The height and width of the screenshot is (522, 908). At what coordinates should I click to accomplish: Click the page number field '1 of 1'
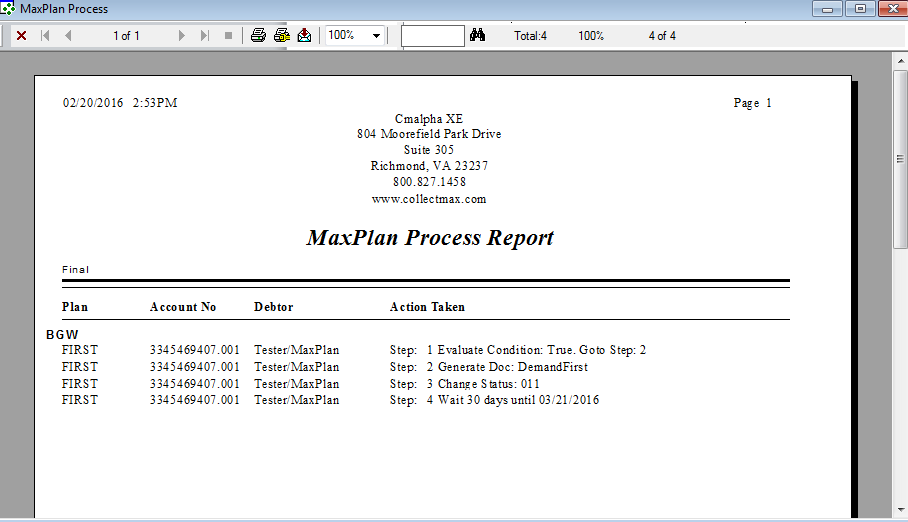pos(126,36)
